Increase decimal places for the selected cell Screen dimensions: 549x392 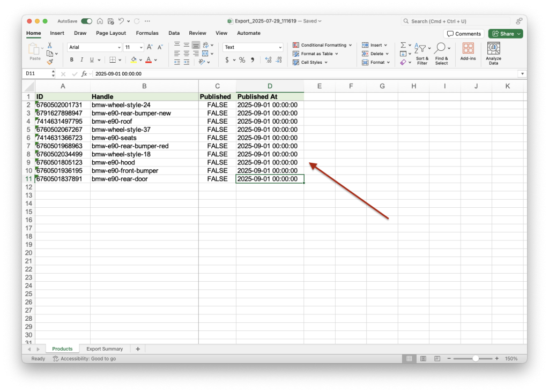click(269, 60)
